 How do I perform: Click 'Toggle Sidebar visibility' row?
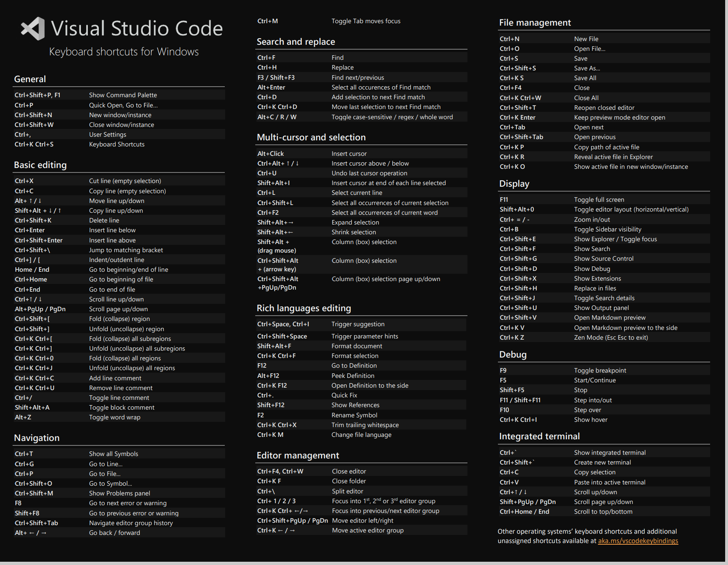click(604, 229)
